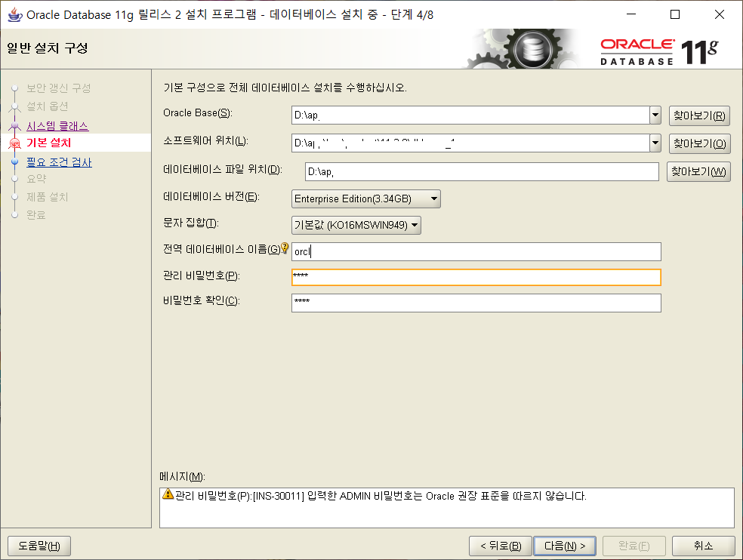Maximize the installer window

coord(675,14)
